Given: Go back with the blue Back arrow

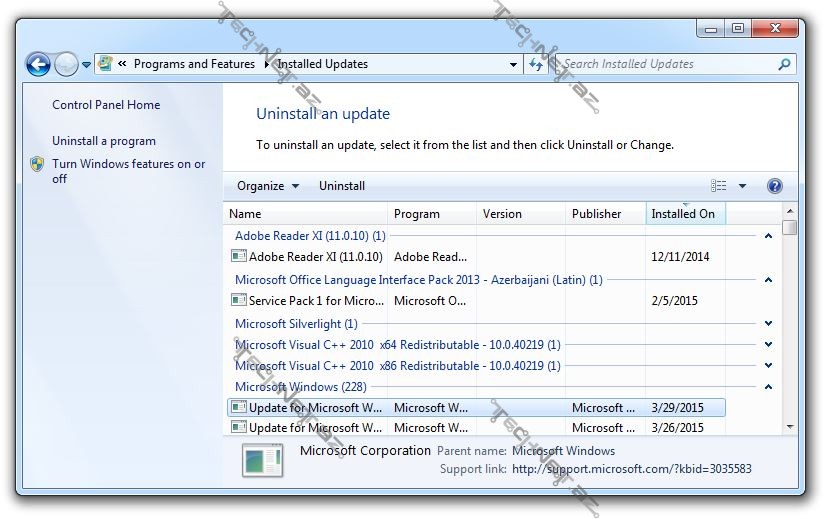Looking at the screenshot, I should [x=38, y=65].
